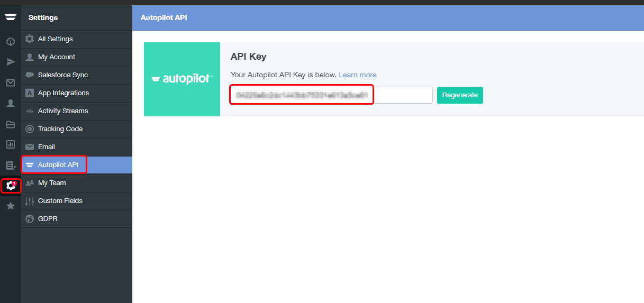Follow the Learn more link
Viewport: 644px width, 303px height.
pyautogui.click(x=358, y=75)
